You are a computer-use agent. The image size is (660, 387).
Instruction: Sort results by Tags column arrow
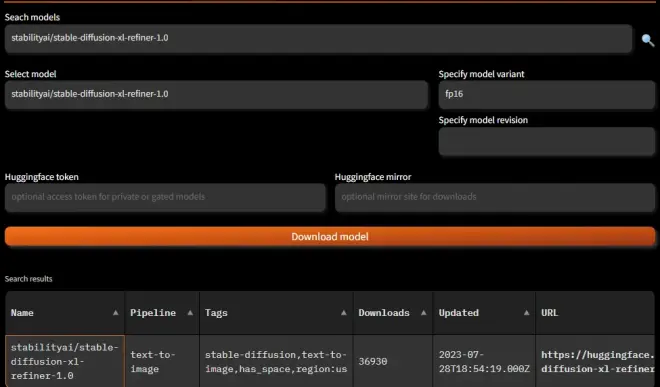tap(343, 312)
